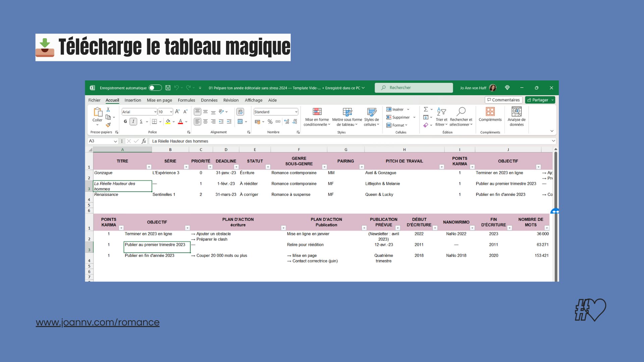This screenshot has height=362, width=644.
Task: Open the www.joannv.com/romance link
Action: pyautogui.click(x=98, y=322)
